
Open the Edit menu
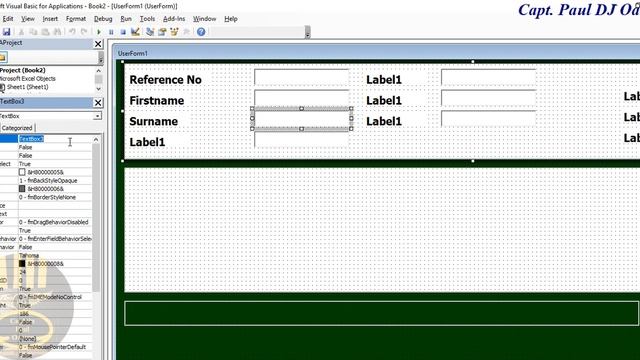click(8, 19)
